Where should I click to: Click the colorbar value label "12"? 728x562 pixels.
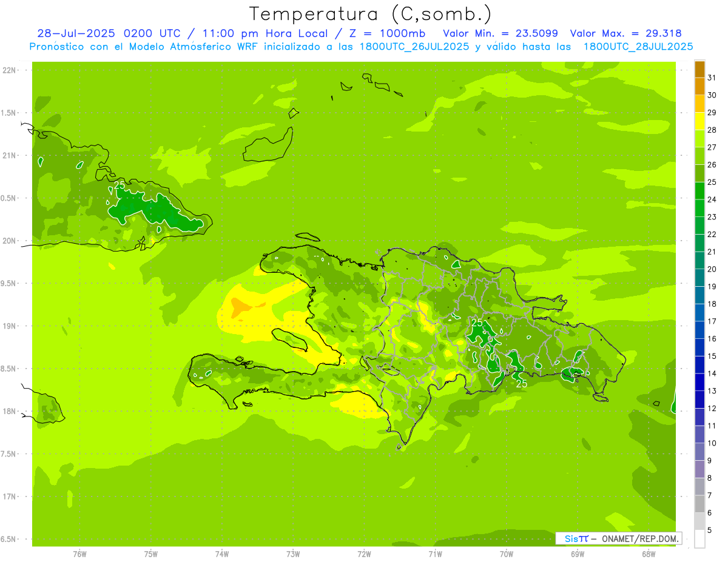(712, 409)
